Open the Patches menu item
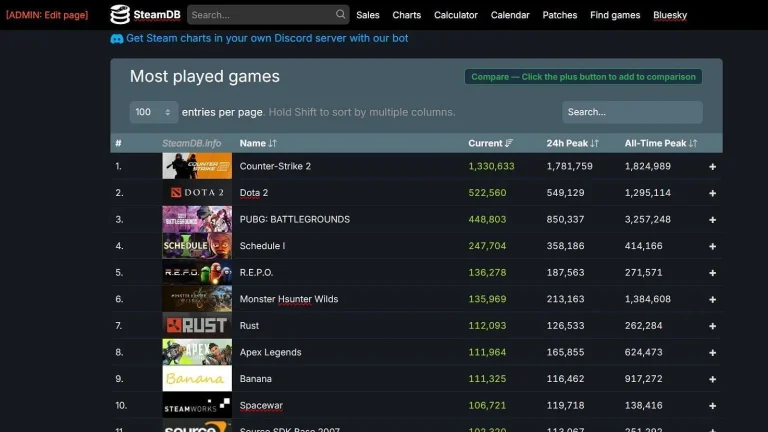Screen dimensions: 768x432 [x=559, y=15]
